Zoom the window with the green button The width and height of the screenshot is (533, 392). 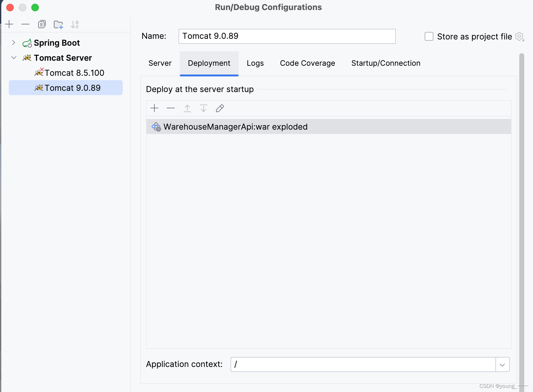35,7
